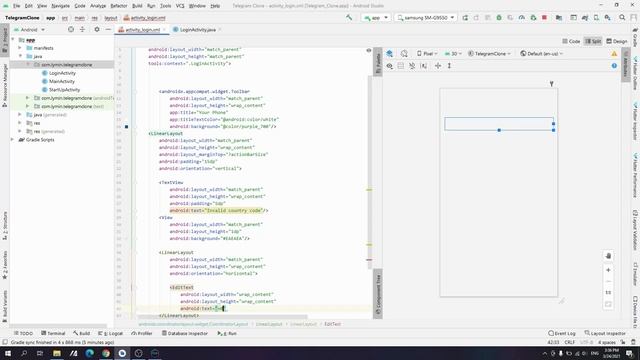
Task: Open the File menu
Action: [16, 6]
